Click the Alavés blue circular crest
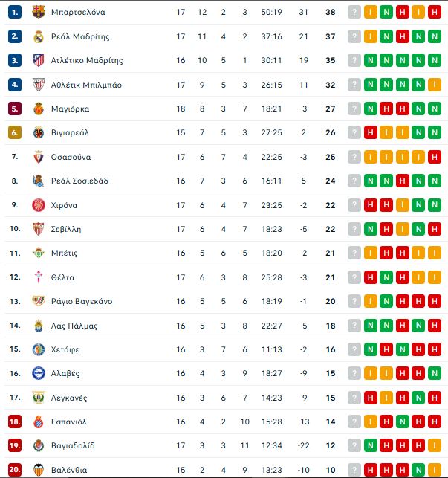This screenshot has height=478, width=448. [x=39, y=373]
